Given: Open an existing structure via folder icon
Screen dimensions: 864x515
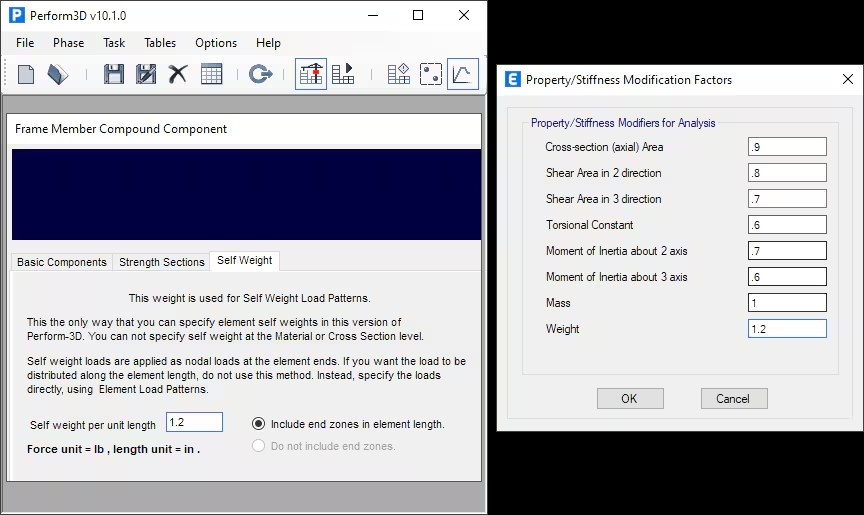Looking at the screenshot, I should pos(58,74).
